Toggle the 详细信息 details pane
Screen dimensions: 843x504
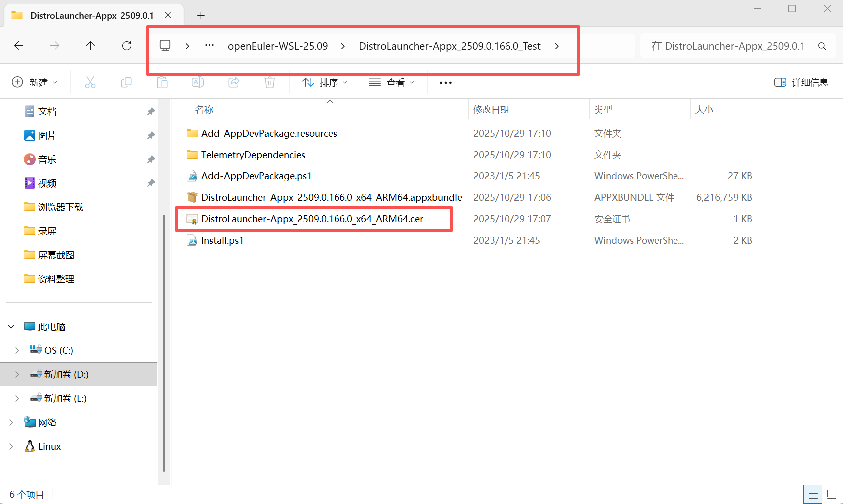coord(801,82)
